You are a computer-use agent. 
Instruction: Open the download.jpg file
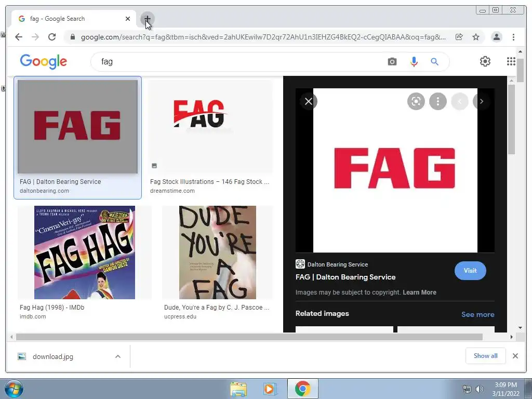click(x=52, y=356)
